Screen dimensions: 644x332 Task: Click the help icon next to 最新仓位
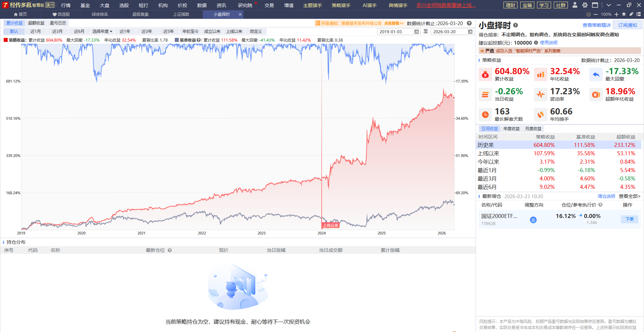point(170,250)
